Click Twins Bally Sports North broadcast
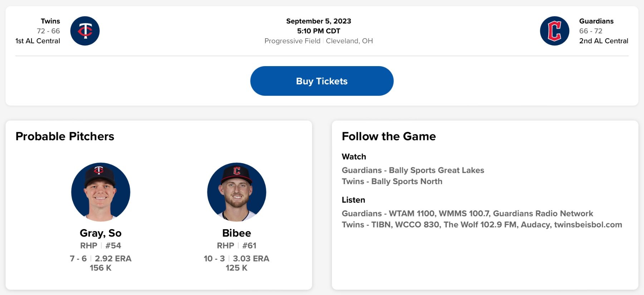Viewport: 644px width, 295px height. point(392,181)
